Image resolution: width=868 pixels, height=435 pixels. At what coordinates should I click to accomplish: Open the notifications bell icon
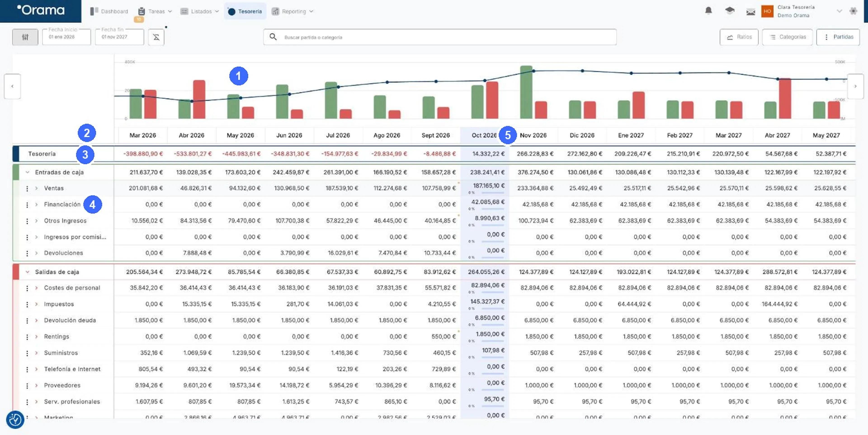point(708,11)
